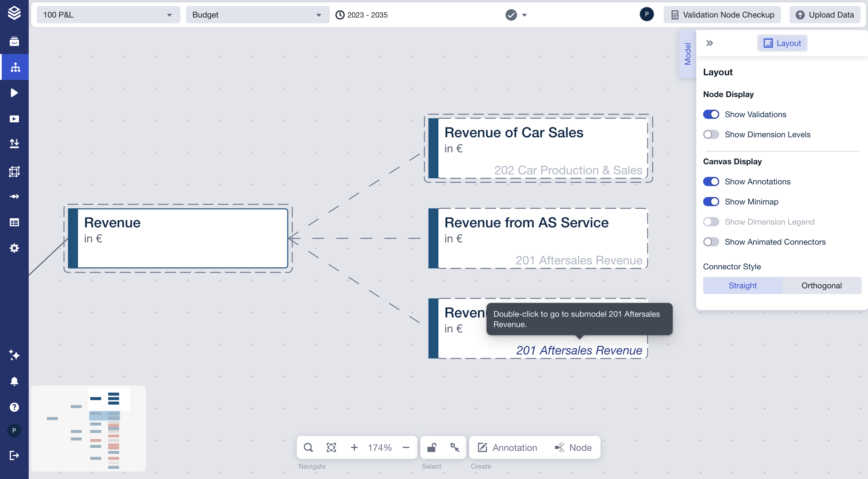Click the search magnifier in Navigate toolbar
Image resolution: width=868 pixels, height=479 pixels.
(308, 447)
